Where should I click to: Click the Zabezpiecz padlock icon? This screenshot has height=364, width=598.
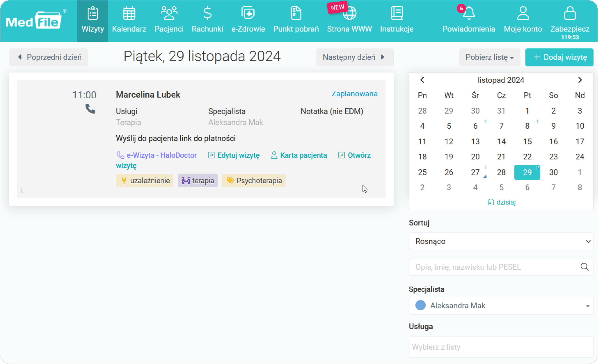pyautogui.click(x=570, y=13)
